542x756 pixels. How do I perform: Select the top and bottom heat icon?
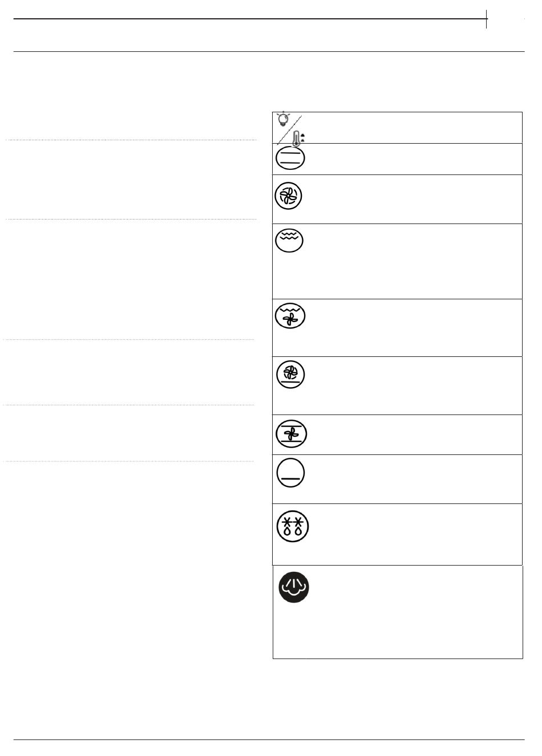[x=290, y=158]
